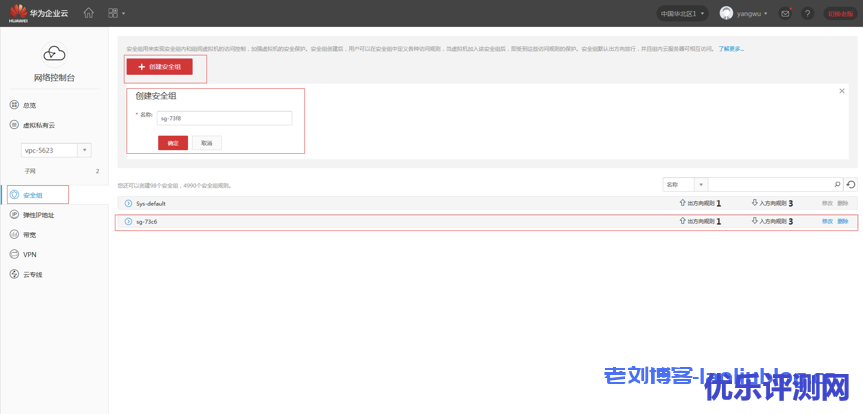This screenshot has width=863, height=414.
Task: Open the 中国华北区1 region dropdown
Action: point(684,13)
